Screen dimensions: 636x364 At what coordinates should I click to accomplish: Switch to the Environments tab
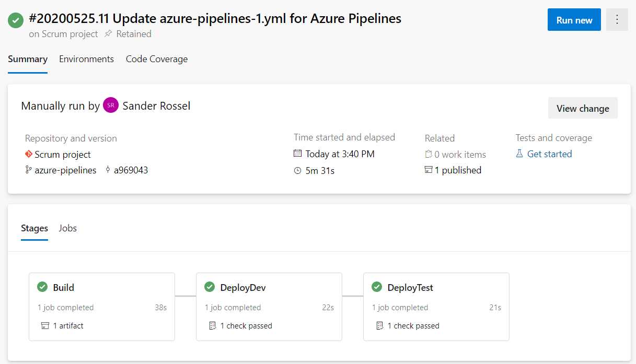tap(86, 59)
